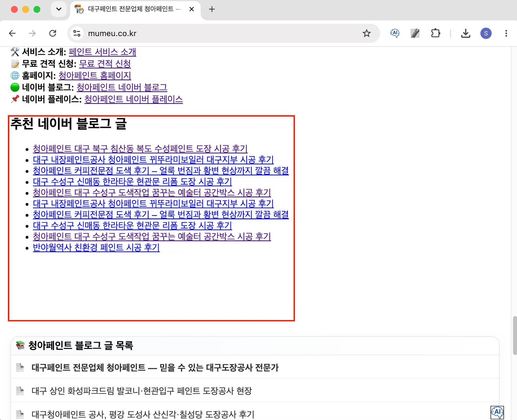
Task: Go back to the previous page
Action: pyautogui.click(x=12, y=33)
